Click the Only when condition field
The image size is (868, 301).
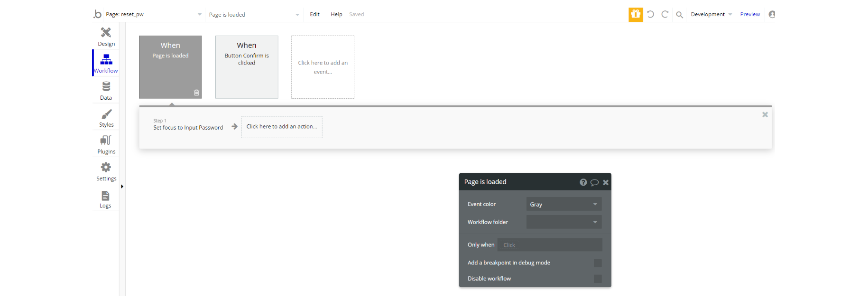[550, 245]
